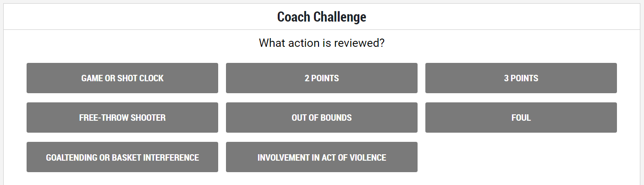
Task: Choose Involvement in Act of Violence
Action: 322,157
